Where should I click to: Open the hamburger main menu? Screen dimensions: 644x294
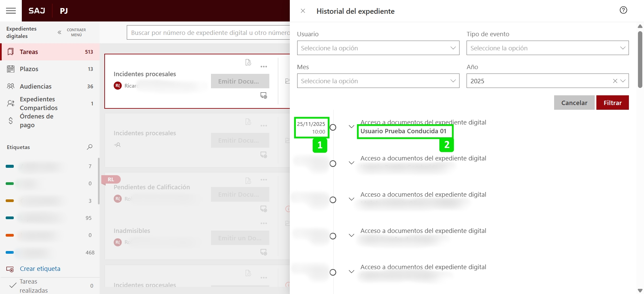coord(11,11)
